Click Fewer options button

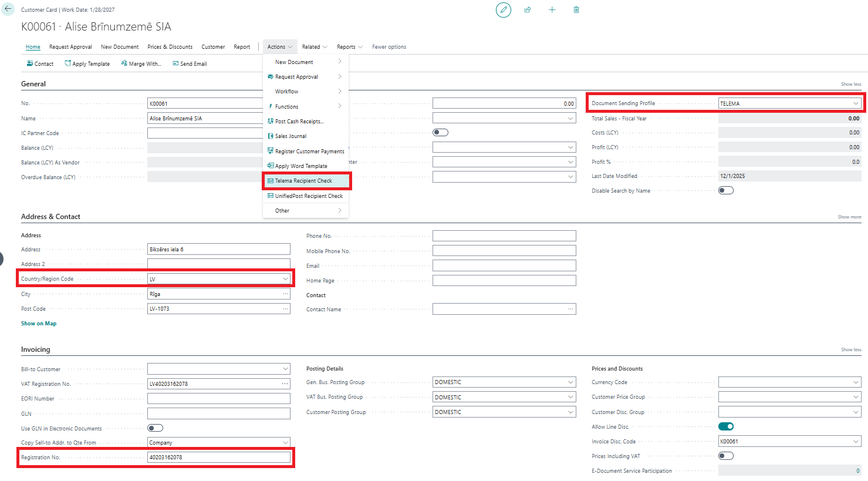pos(389,47)
